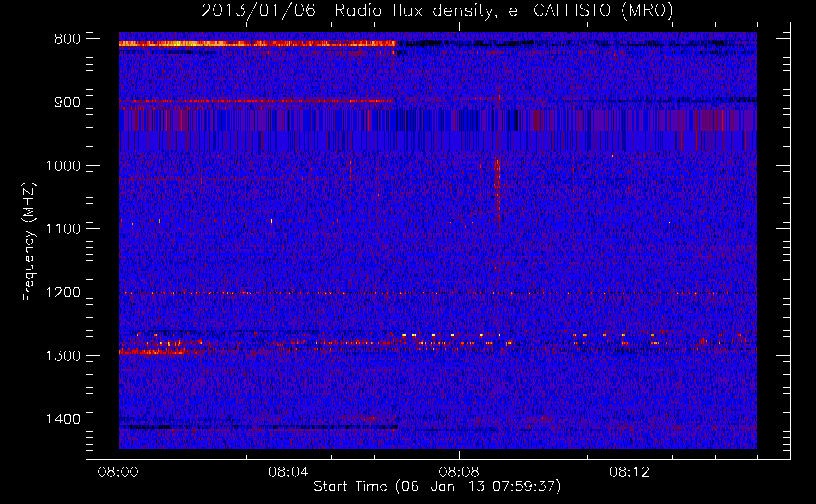Select the '1100' frequency axis label
The width and height of the screenshot is (816, 504).
pyautogui.click(x=63, y=229)
